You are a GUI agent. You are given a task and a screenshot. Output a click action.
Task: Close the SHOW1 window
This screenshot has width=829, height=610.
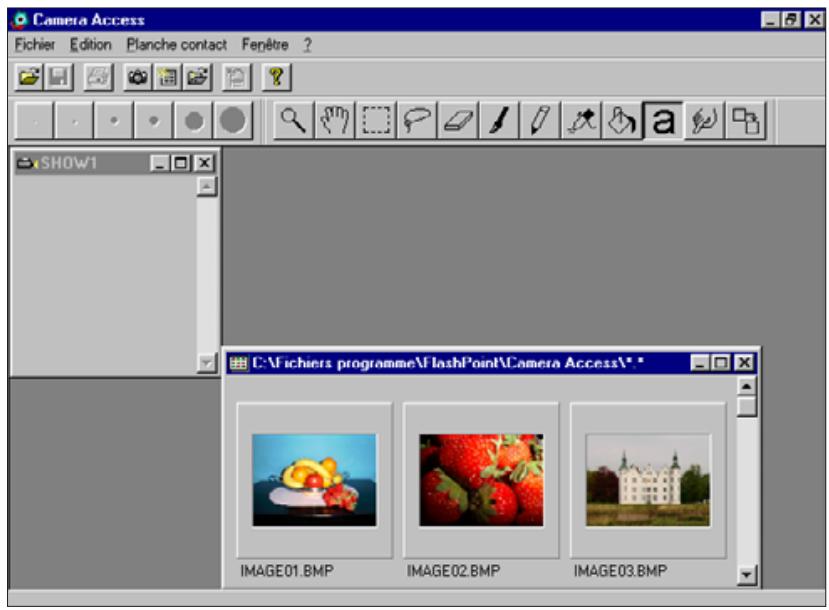[x=204, y=163]
